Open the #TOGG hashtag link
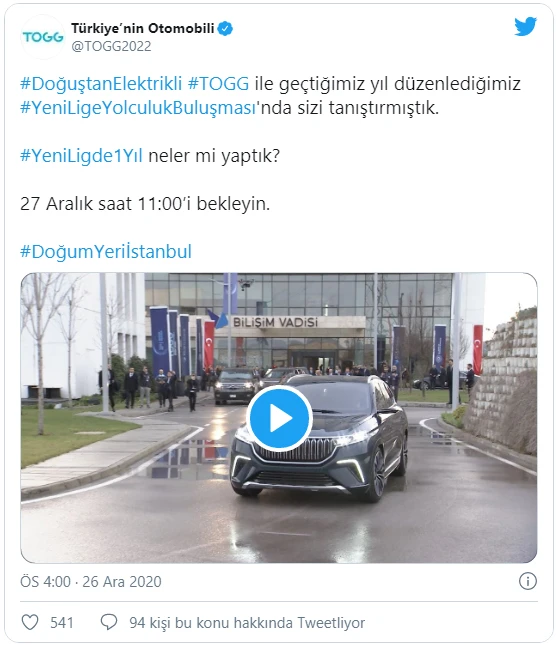Image resolution: width=556 pixels, height=645 pixels. click(x=218, y=84)
